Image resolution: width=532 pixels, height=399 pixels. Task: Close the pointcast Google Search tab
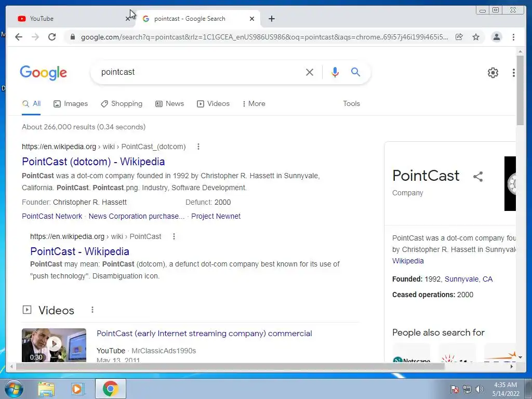[x=252, y=19]
